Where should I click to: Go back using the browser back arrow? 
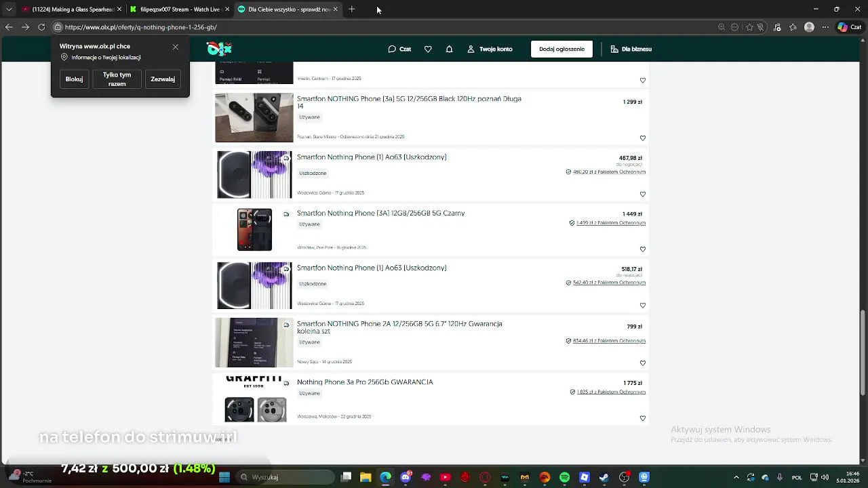pos(9,27)
